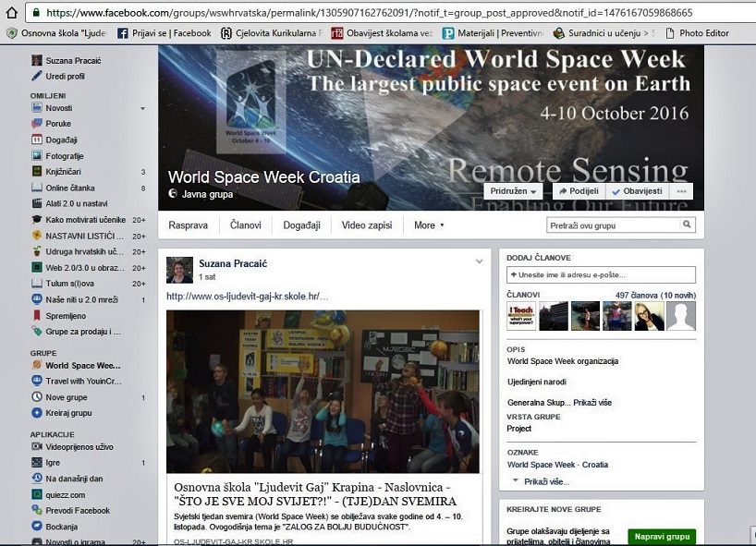The image size is (756, 546).
Task: Open the Novosti feed icon
Action: coord(37,108)
